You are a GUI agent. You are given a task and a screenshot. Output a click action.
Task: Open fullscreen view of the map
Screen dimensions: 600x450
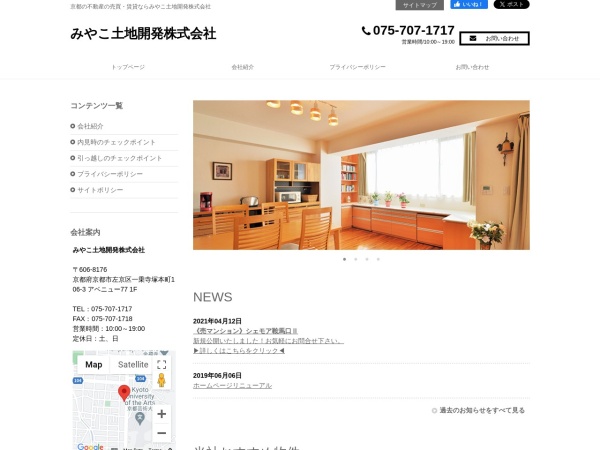click(161, 364)
